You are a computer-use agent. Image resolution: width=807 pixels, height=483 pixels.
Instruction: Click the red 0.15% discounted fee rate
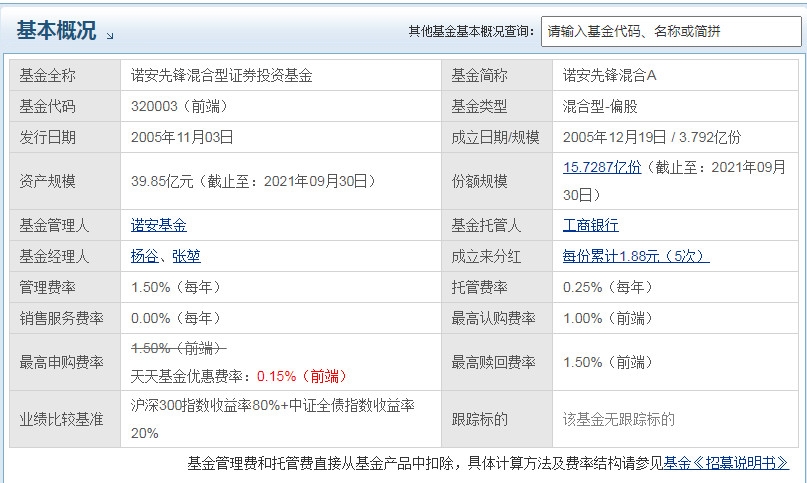pyautogui.click(x=275, y=376)
